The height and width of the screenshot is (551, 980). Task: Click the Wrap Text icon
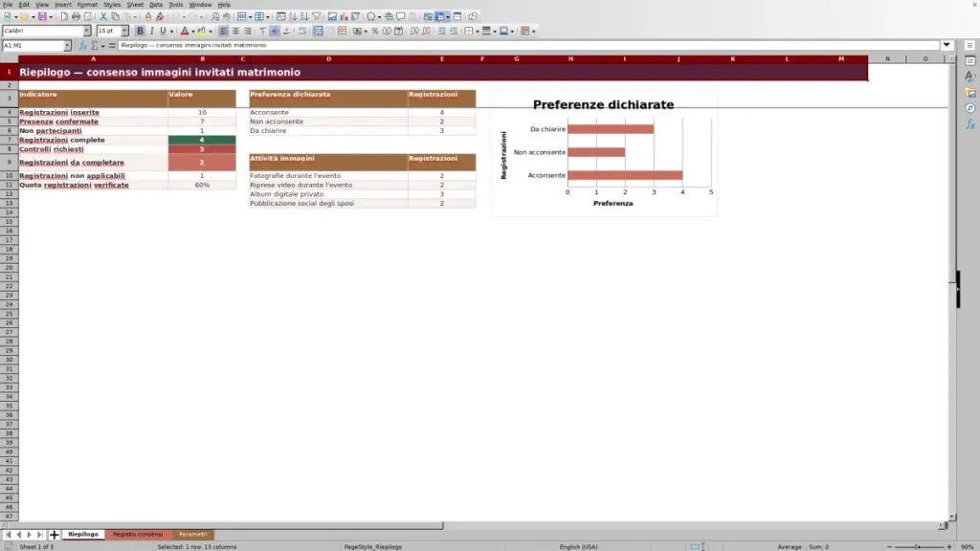(x=302, y=32)
